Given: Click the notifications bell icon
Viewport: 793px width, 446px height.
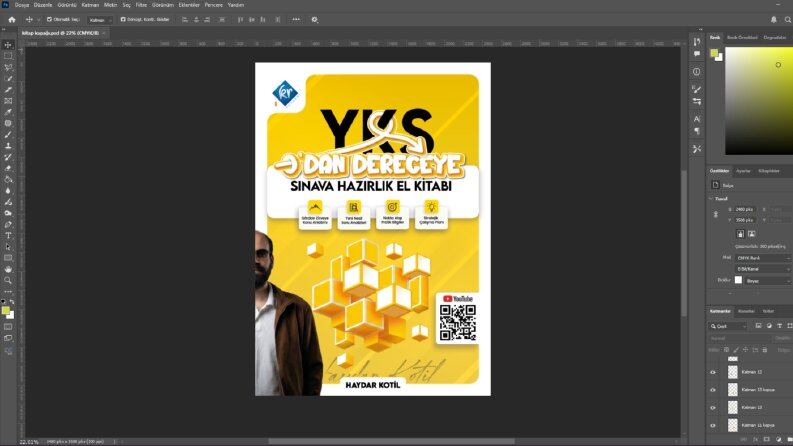Looking at the screenshot, I should [x=774, y=20].
